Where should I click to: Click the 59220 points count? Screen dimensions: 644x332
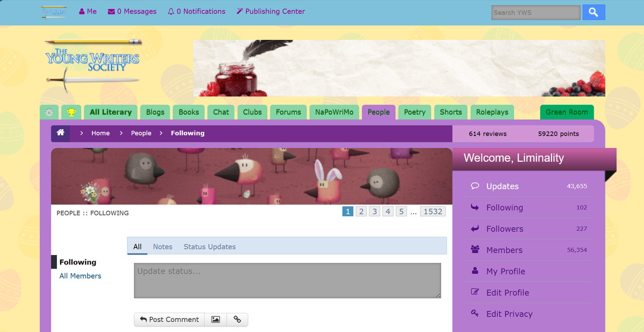click(558, 134)
